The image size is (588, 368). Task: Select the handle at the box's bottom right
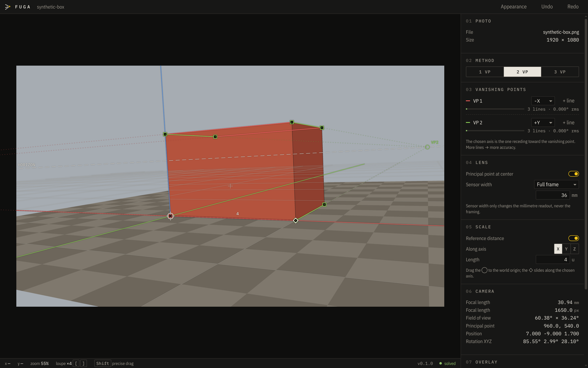(x=324, y=204)
